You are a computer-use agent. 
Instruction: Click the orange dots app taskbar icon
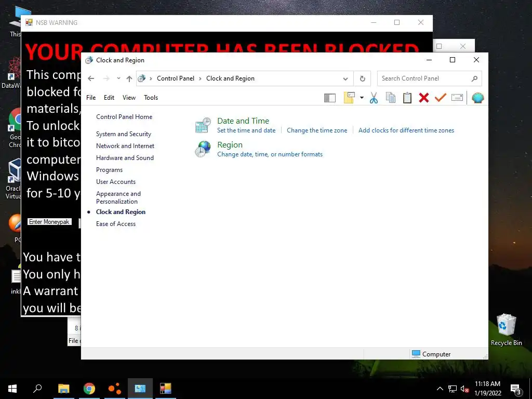pos(115,389)
